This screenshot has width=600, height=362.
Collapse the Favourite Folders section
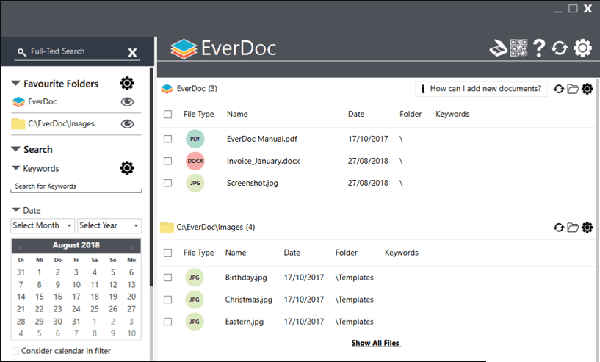coord(16,83)
